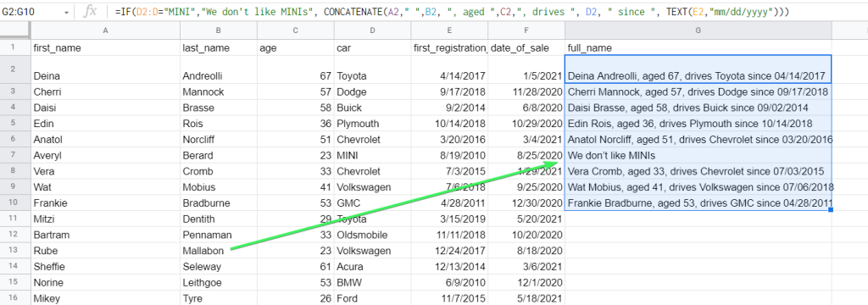
Task: Select the cell containing Andreolli
Action: (220, 69)
